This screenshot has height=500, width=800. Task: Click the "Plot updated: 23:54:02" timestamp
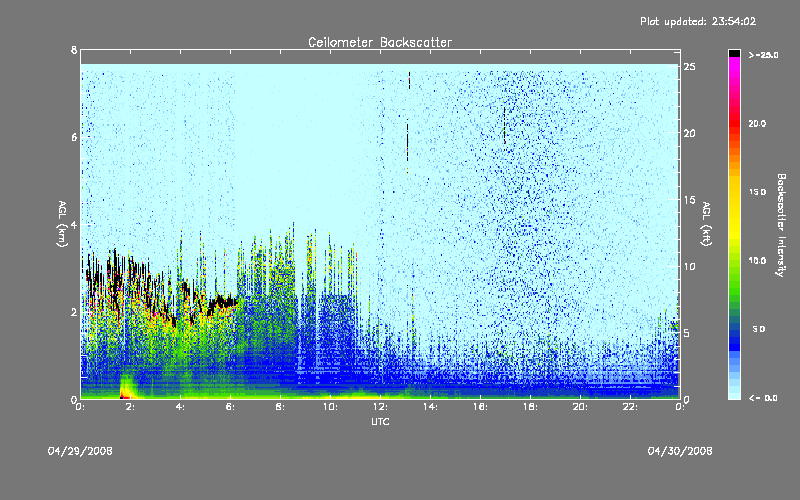pos(698,21)
